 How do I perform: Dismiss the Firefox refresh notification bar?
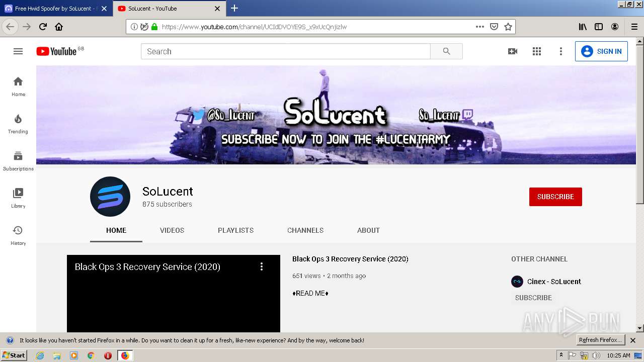point(633,340)
